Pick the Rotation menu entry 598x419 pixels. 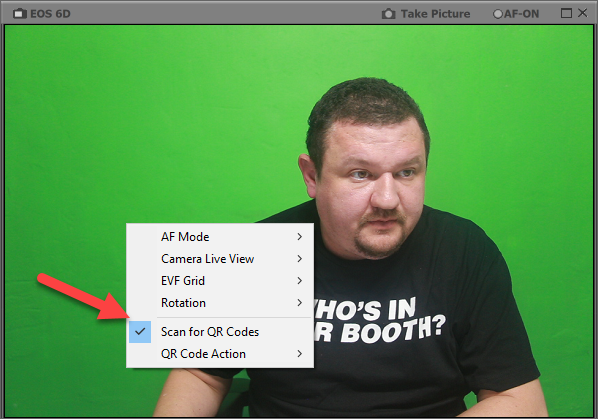coord(220,303)
